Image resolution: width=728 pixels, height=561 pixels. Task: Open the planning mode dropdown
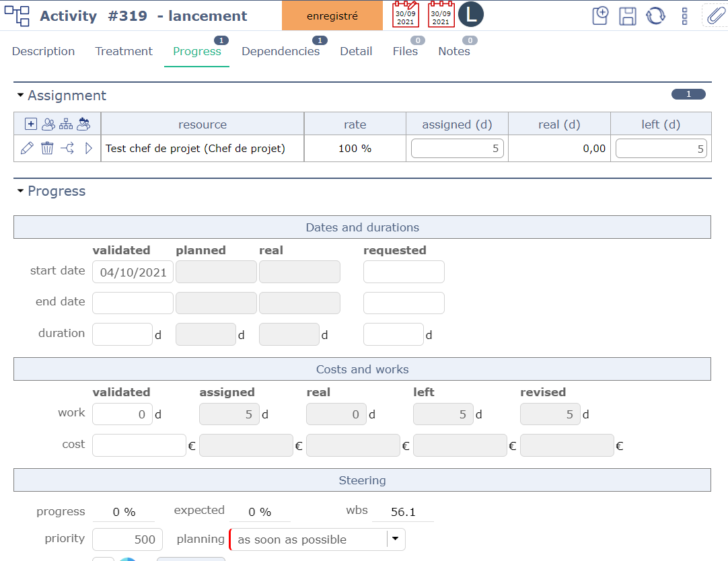click(x=396, y=539)
